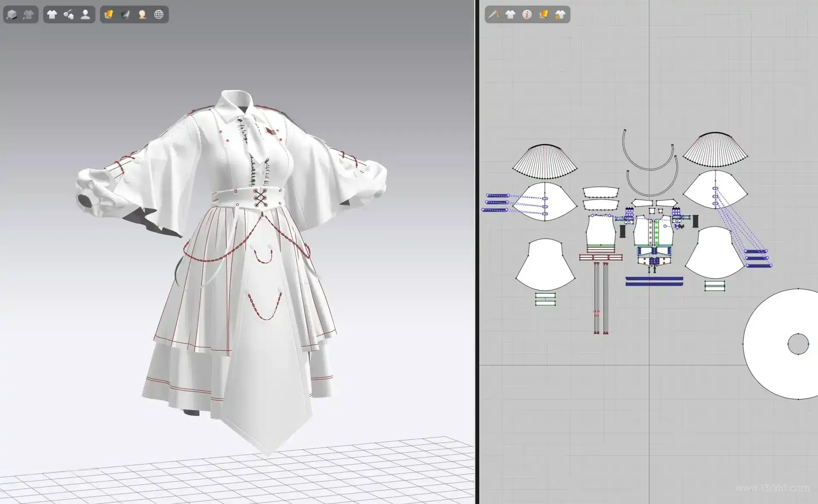Click the lock pattern icon in 2D toolbar
Screen dimensions: 818x504
point(559,15)
